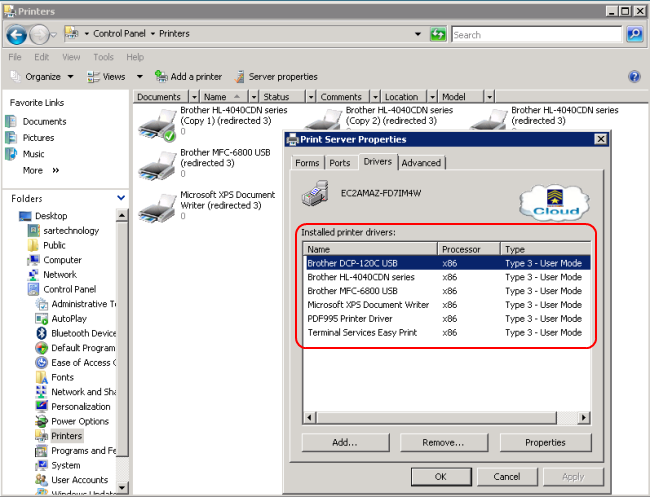Collapse the Folders pane chevron

click(121, 198)
